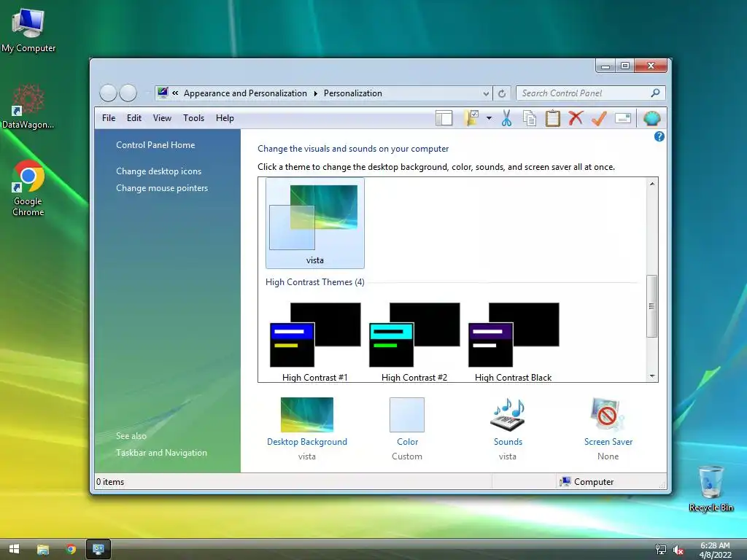Click Appearance and Personalization breadcrumb
The image size is (747, 560).
point(245,93)
